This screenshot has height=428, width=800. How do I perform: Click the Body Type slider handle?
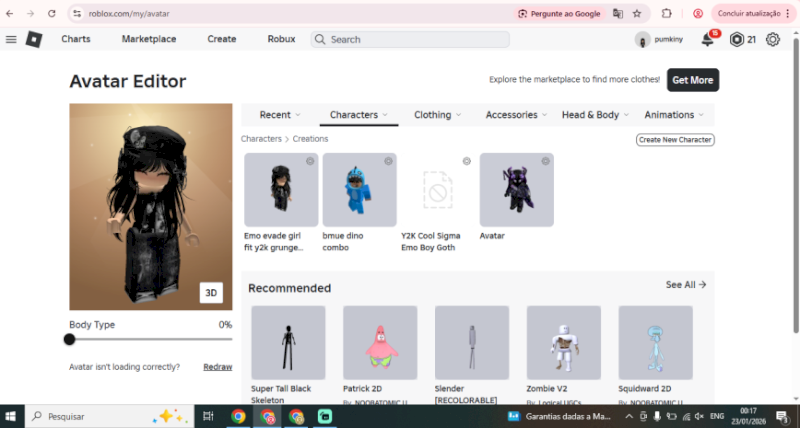point(70,339)
